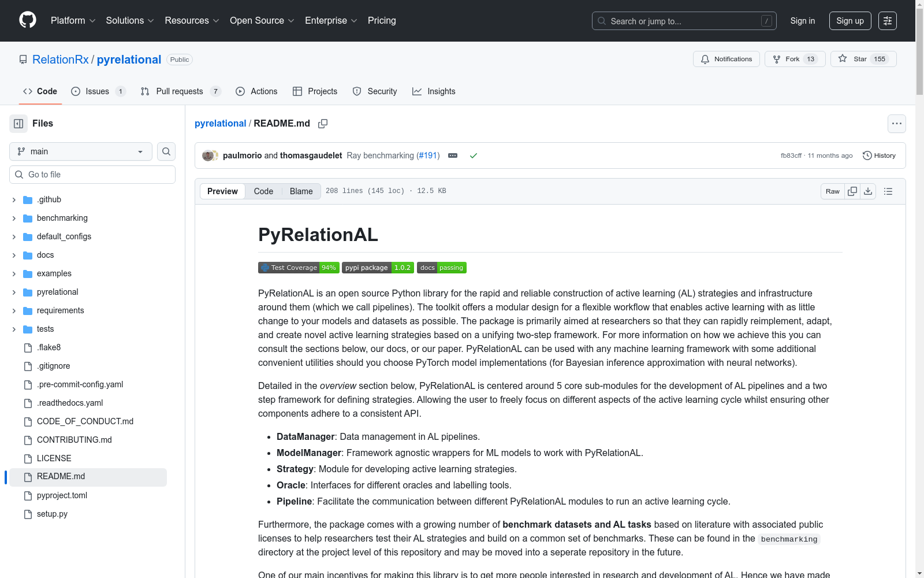Expand benchmarking folder chevron
This screenshot has height=578, width=924.
point(14,218)
